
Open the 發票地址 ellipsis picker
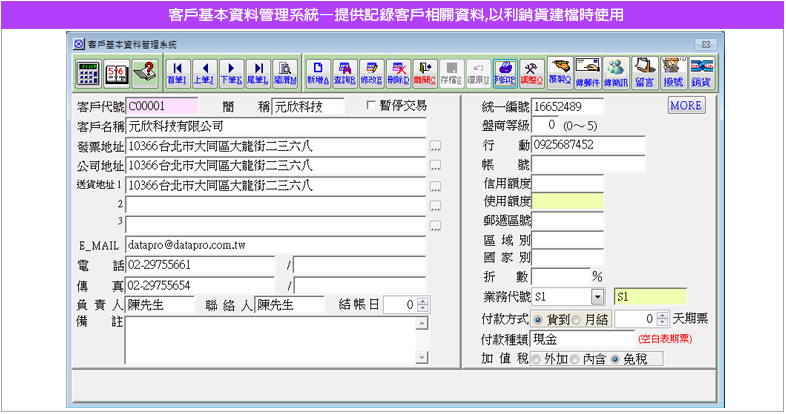tap(435, 147)
